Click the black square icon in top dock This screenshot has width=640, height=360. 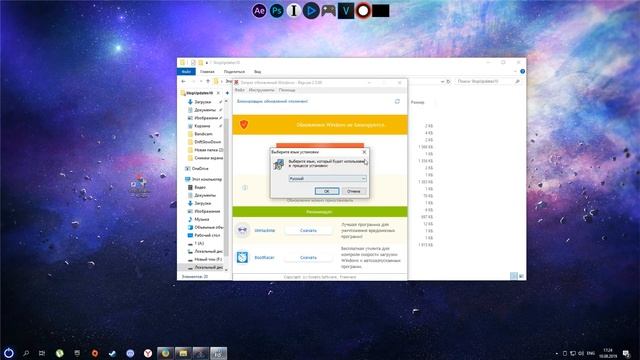[x=380, y=11]
